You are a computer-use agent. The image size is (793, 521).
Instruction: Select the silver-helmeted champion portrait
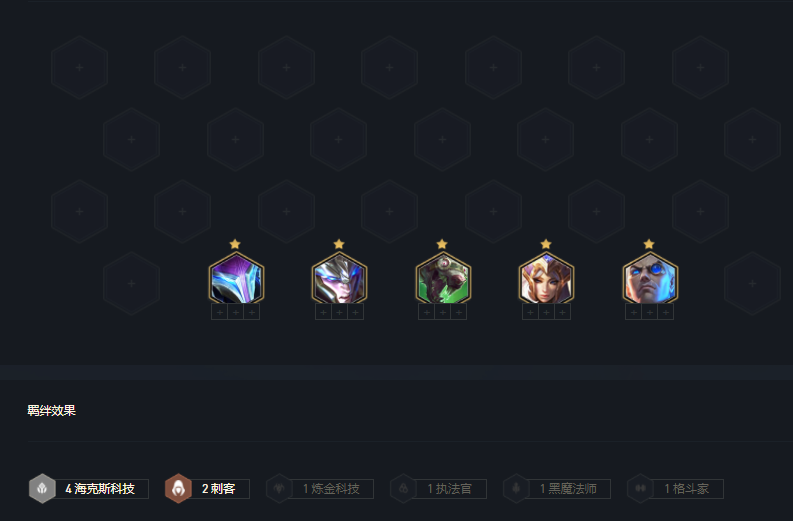(339, 278)
